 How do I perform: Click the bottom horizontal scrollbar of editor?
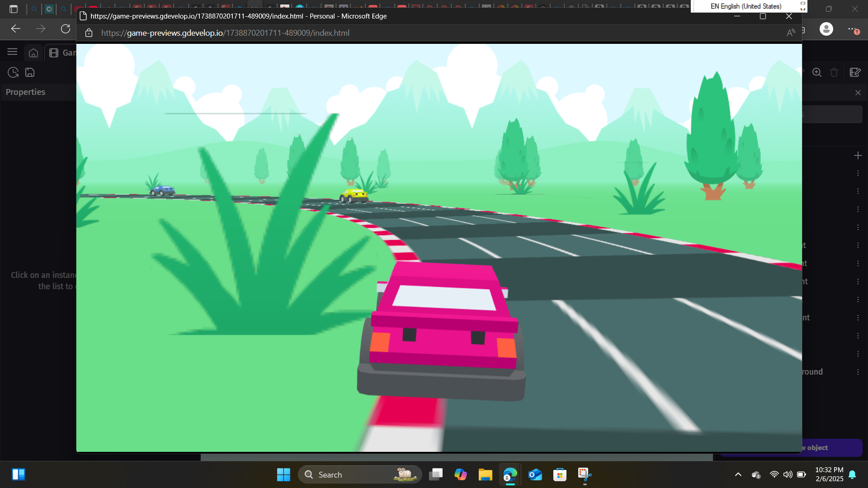pyautogui.click(x=457, y=457)
